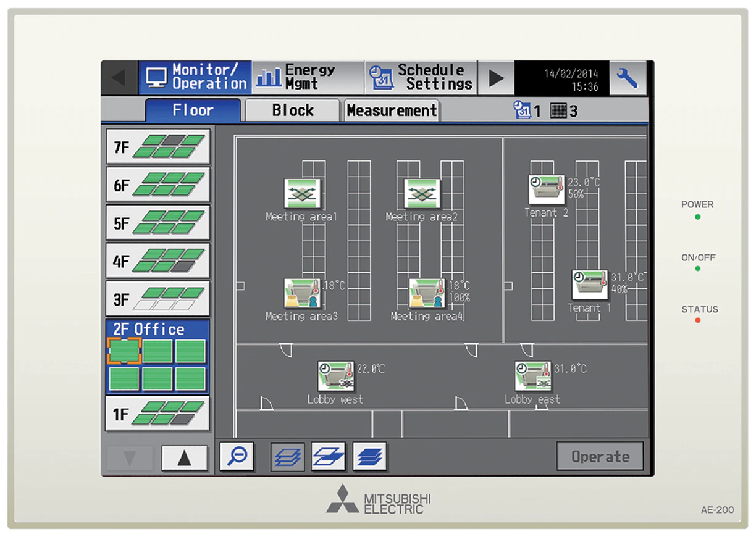756x537 pixels.
Task: Select the Tenant 2 unit icon
Action: (547, 189)
